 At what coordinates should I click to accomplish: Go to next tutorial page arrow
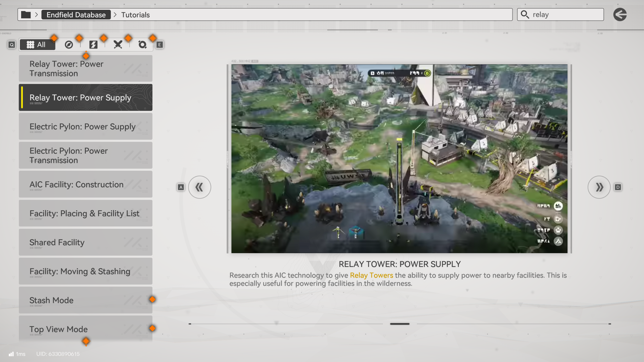pyautogui.click(x=599, y=187)
